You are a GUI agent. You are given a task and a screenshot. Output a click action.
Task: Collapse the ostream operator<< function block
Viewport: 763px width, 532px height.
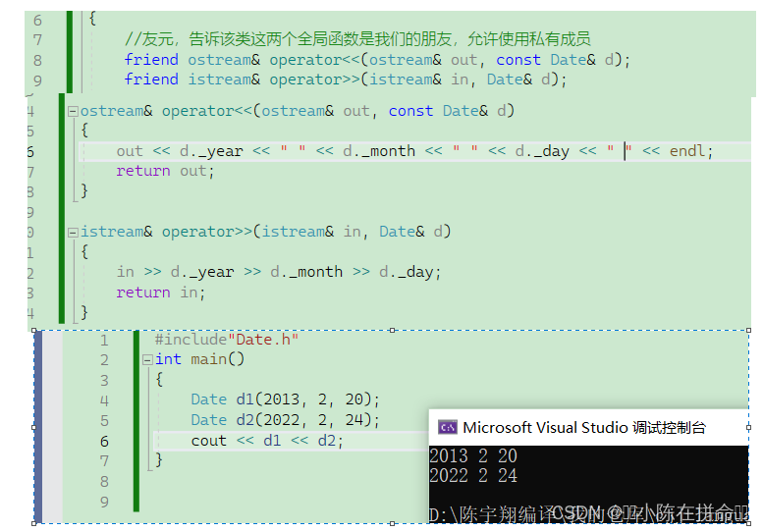[x=73, y=111]
